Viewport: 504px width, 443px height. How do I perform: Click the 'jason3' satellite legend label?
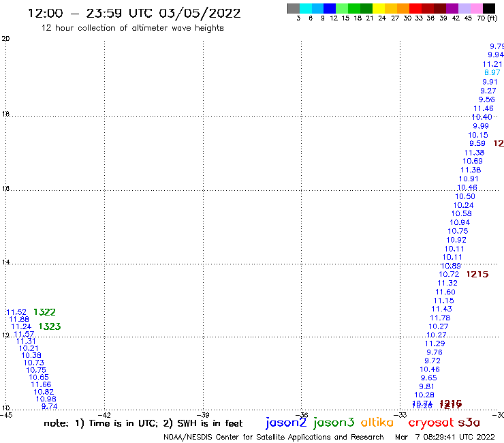(x=334, y=423)
